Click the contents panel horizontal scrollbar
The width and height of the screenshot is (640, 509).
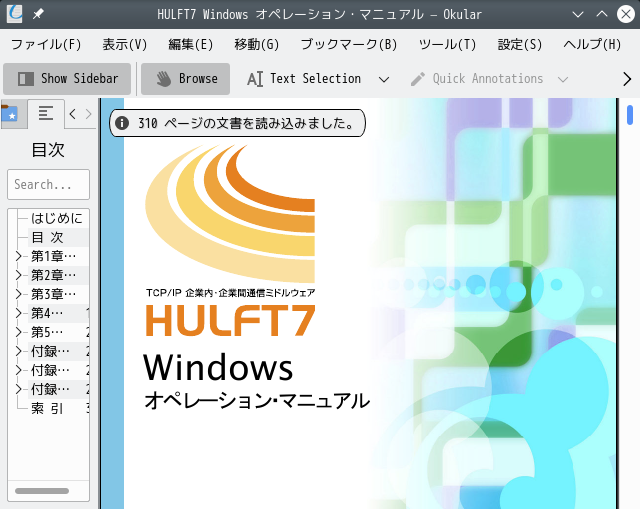tap(42, 491)
